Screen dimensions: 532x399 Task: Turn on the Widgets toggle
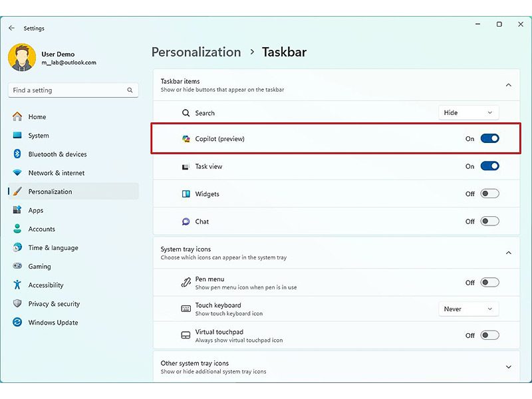coord(489,194)
